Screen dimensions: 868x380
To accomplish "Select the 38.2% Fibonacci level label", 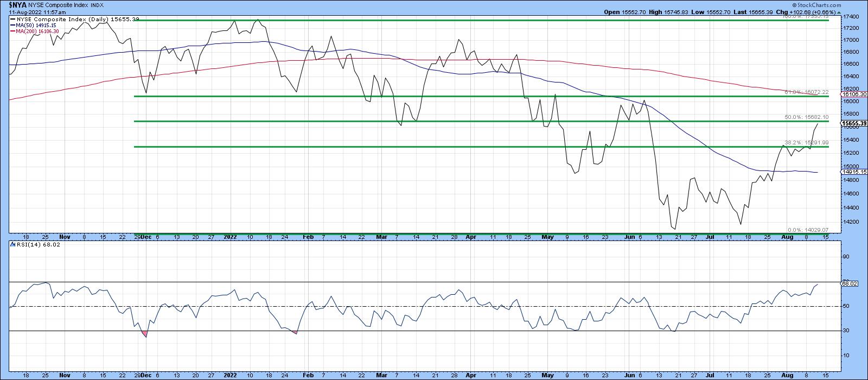I will pos(807,142).
